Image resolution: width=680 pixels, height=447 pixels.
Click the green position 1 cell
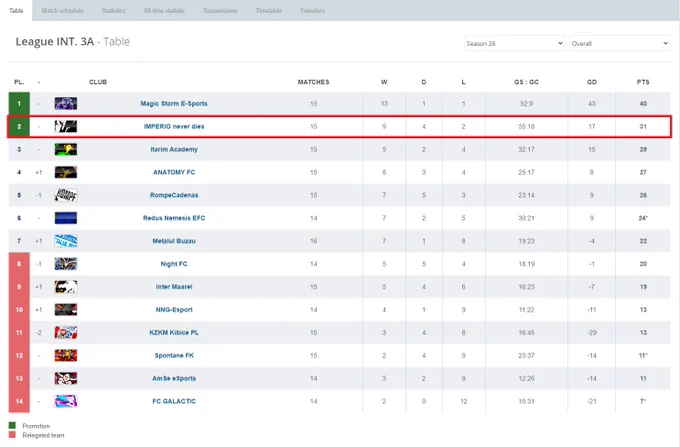(19, 104)
